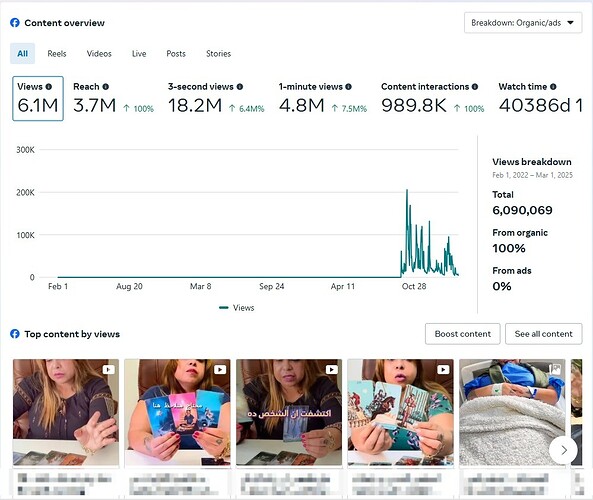Click the Watch time info icon

pyautogui.click(x=553, y=87)
